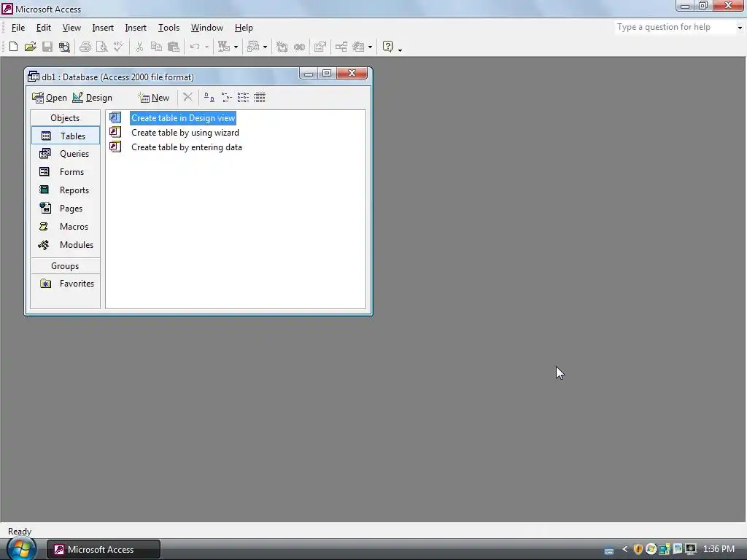
Task: Switch to List view in database window
Action: (243, 98)
